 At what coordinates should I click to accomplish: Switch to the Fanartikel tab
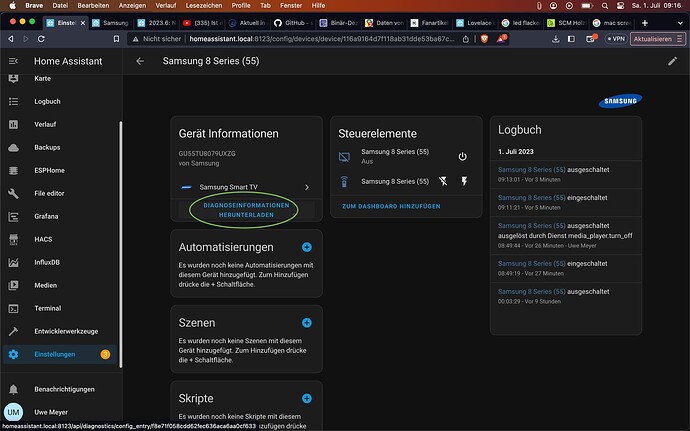(x=429, y=23)
